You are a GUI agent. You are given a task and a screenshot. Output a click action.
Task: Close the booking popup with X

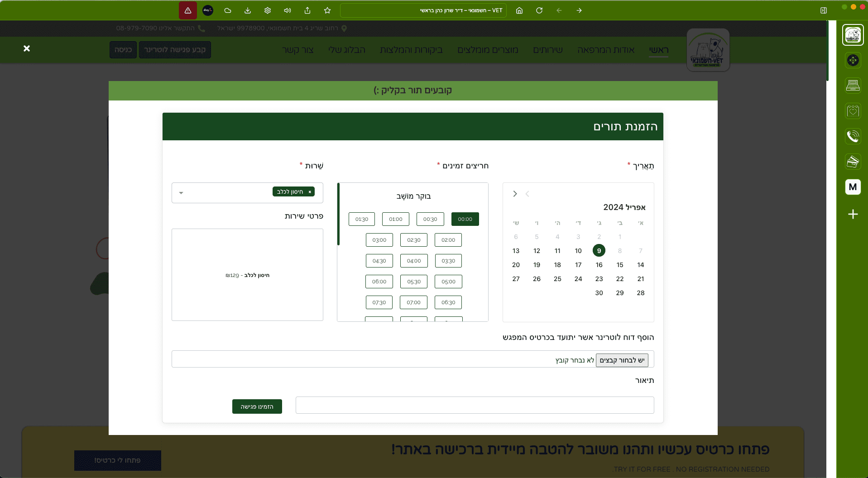point(27,48)
